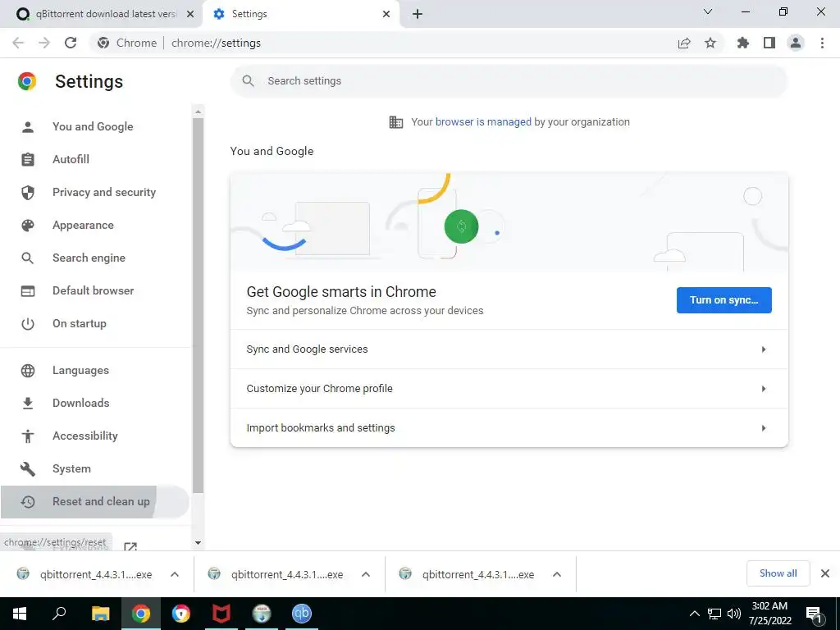Close the downloads bar
This screenshot has width=840, height=630.
coord(825,573)
